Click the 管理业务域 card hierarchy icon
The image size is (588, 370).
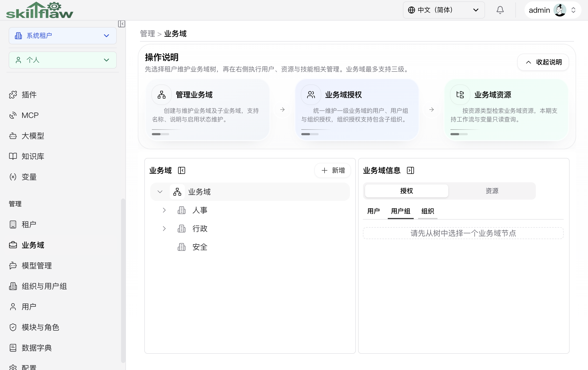click(x=162, y=95)
